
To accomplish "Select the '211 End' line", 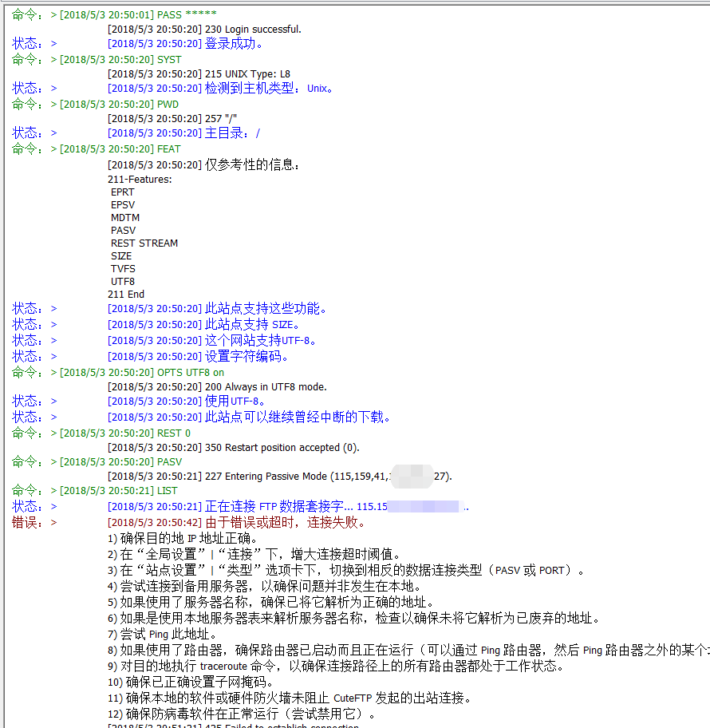I will pyautogui.click(x=126, y=295).
